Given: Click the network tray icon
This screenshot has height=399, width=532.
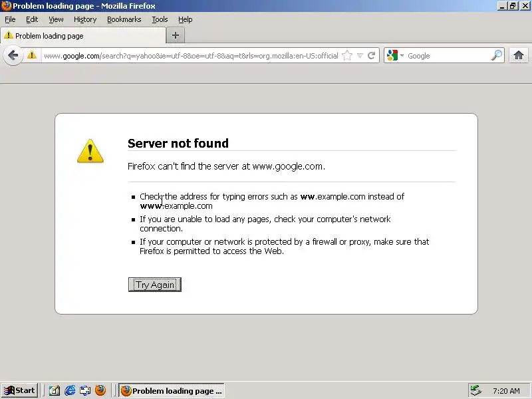Looking at the screenshot, I should [476, 390].
